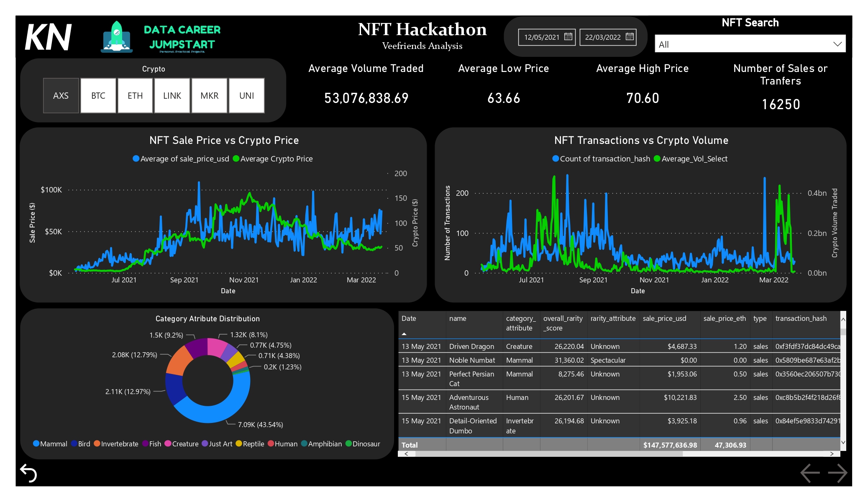Select AXS crypto slicer tile
868x502 pixels.
61,95
